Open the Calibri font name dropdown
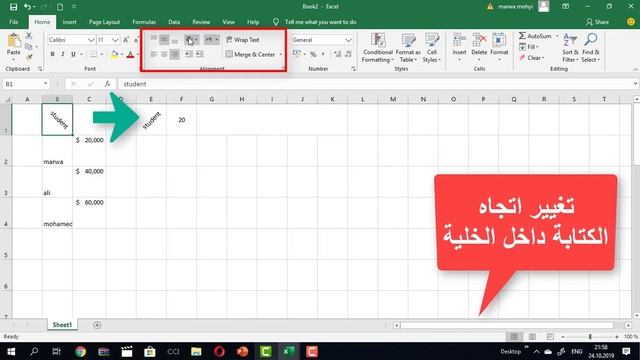The image size is (640, 360). (x=91, y=40)
